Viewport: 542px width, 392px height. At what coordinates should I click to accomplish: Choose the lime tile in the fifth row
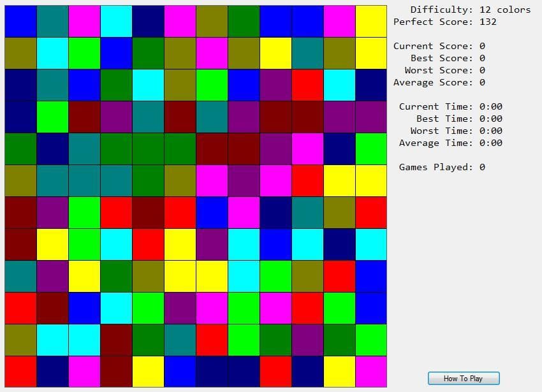pyautogui.click(x=371, y=149)
